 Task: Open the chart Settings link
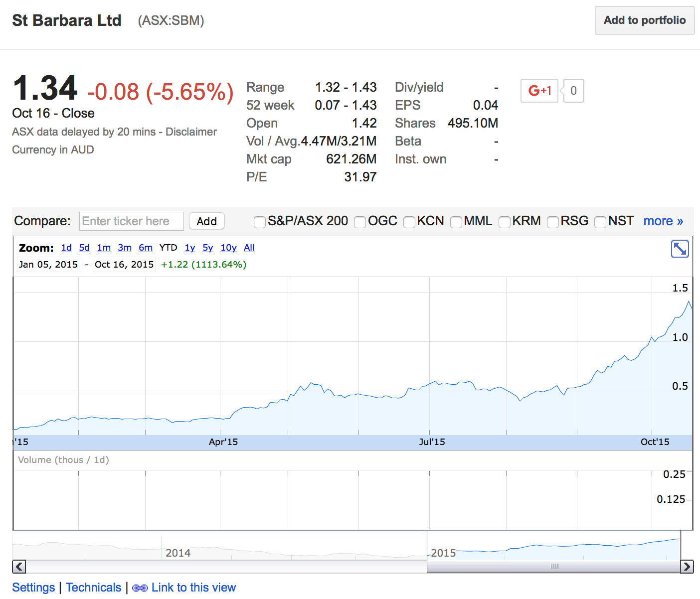coord(33,588)
